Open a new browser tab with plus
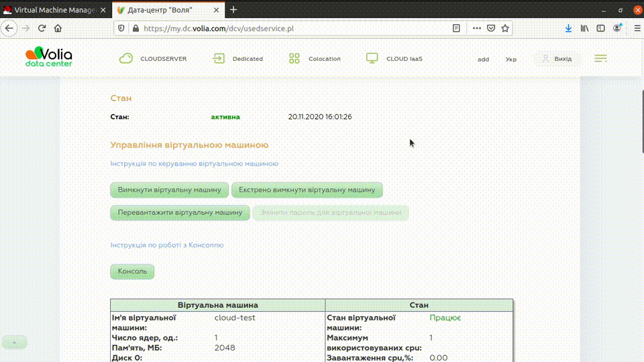This screenshot has width=644, height=362. 233,10
